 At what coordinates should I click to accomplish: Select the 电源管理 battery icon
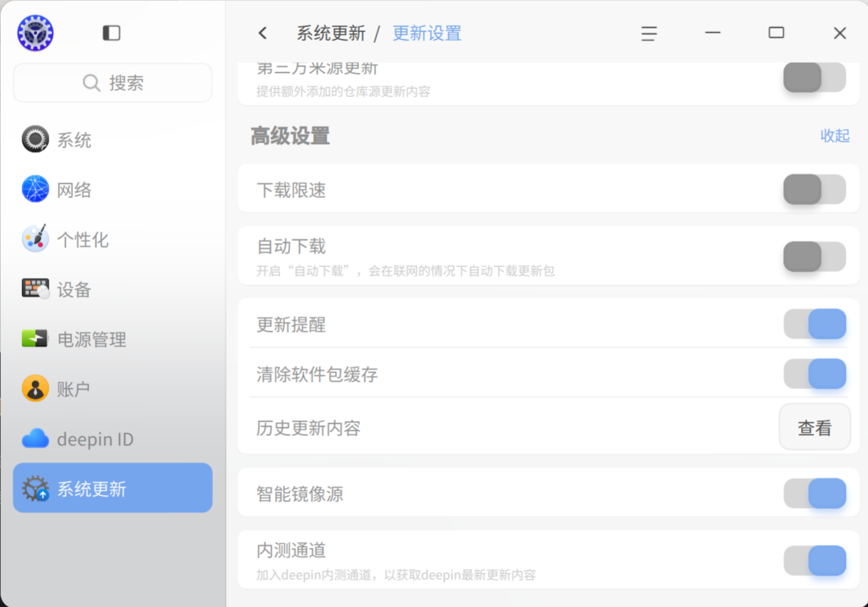(35, 339)
